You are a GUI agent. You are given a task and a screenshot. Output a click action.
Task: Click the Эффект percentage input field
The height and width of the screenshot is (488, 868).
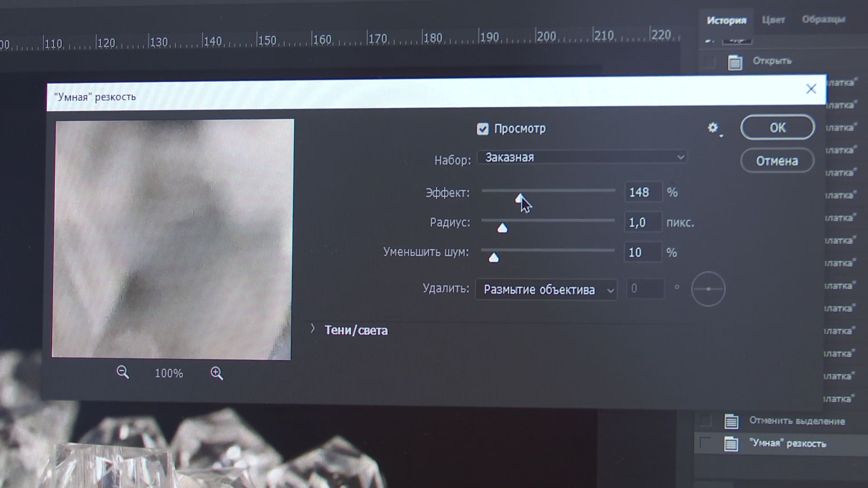coord(642,192)
